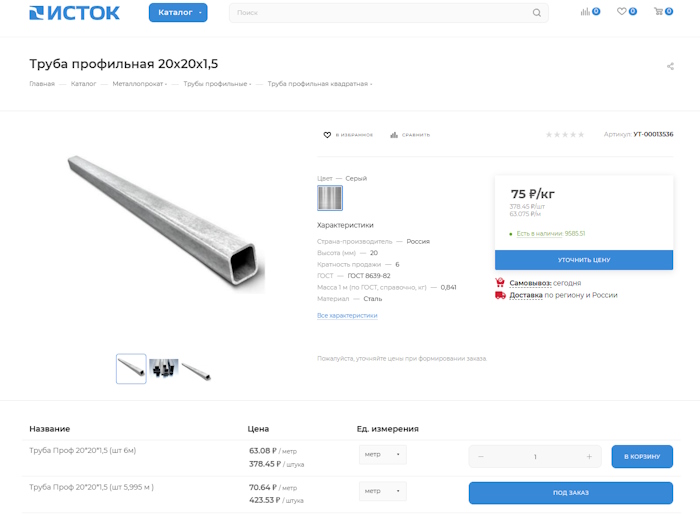Open the Все характеристики link
700x516 pixels.
coord(347,316)
